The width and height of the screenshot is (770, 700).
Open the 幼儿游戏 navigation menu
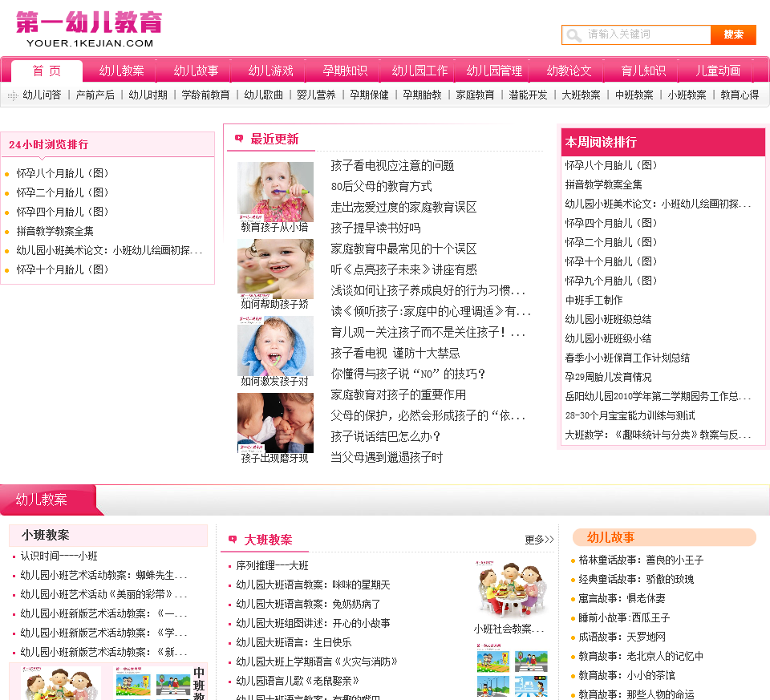(270, 71)
